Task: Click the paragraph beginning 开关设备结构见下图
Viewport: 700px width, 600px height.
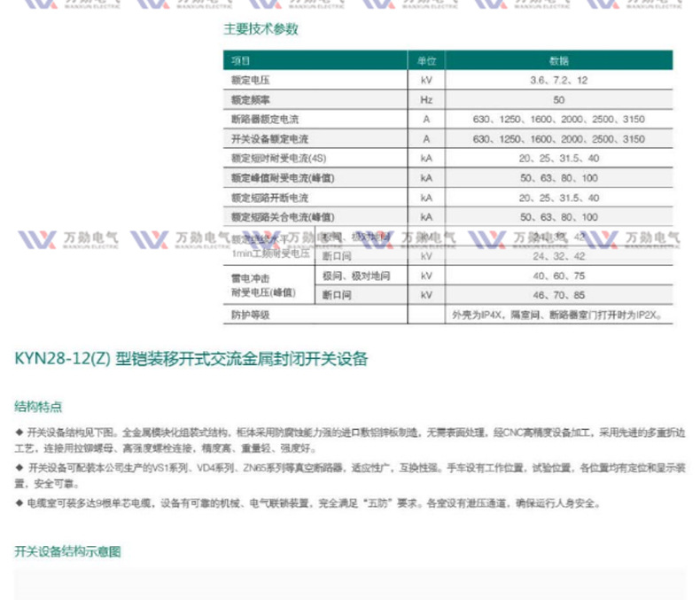Action: 350,440
